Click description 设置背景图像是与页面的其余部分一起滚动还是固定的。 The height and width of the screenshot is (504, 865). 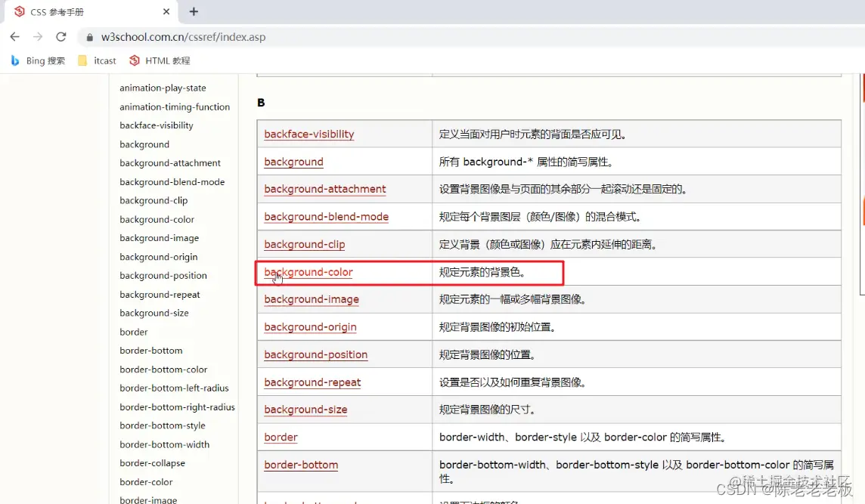pos(563,189)
